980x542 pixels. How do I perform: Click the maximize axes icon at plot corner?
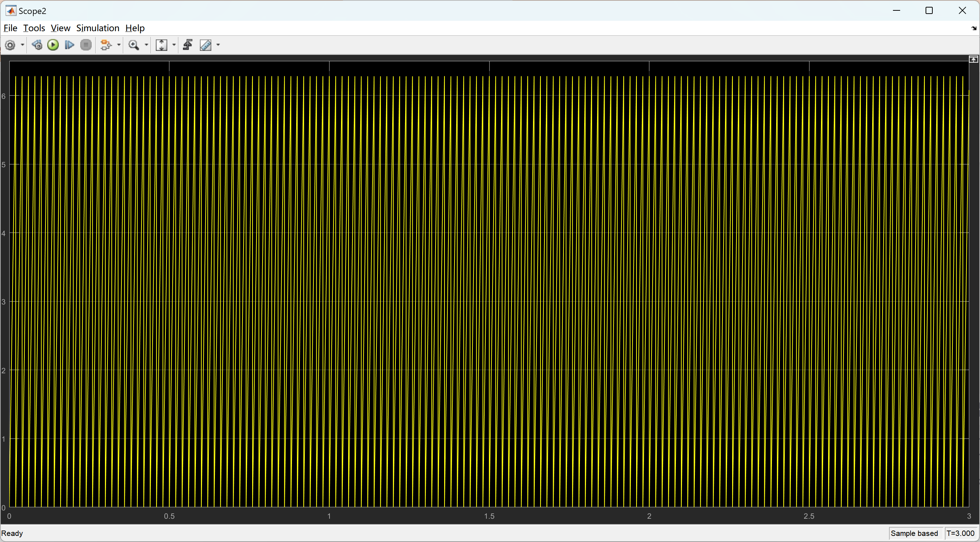[x=974, y=59]
